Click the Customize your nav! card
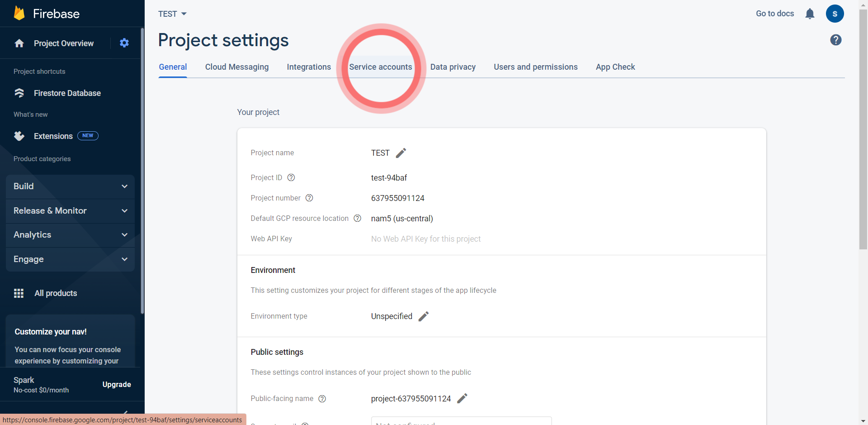 pyautogui.click(x=70, y=341)
